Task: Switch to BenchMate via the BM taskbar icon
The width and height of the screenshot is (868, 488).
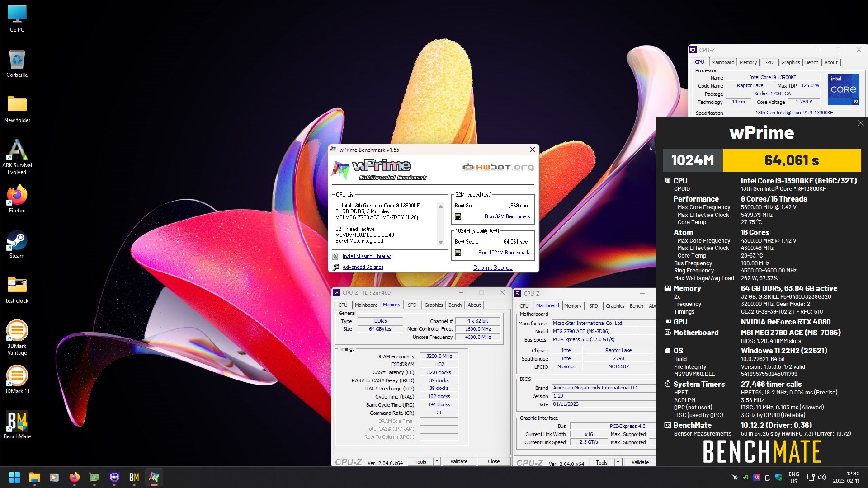Action: point(134,477)
